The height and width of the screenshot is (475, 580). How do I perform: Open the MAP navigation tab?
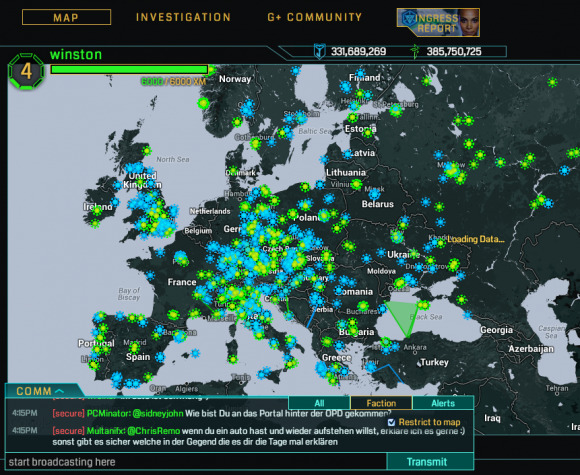(66, 17)
